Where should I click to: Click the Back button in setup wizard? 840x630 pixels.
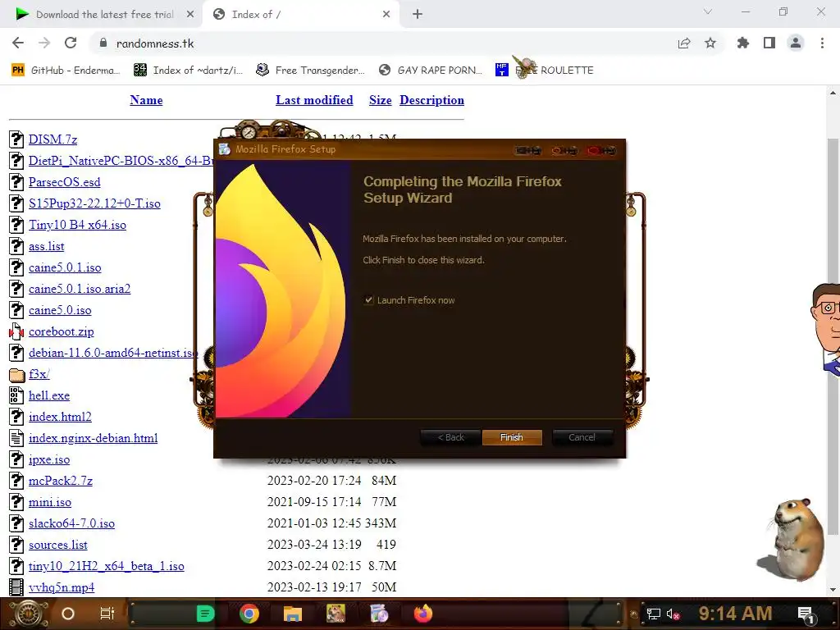pyautogui.click(x=451, y=437)
